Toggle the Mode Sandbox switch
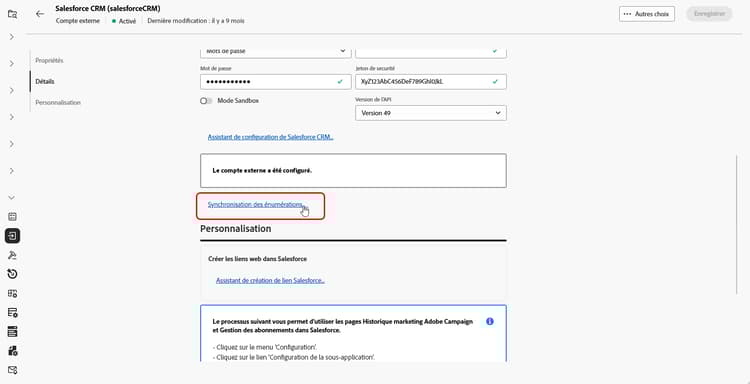Viewport: 750px width, 384px height. point(206,101)
